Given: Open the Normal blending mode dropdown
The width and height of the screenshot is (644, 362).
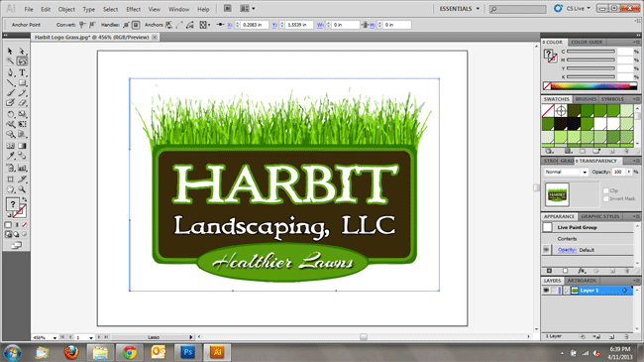Looking at the screenshot, I should [x=566, y=172].
